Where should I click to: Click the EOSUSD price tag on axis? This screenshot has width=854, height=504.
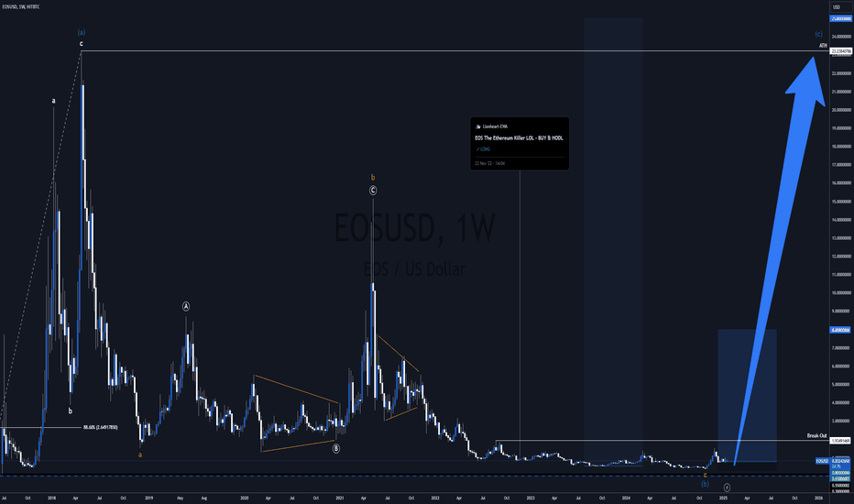(823, 461)
